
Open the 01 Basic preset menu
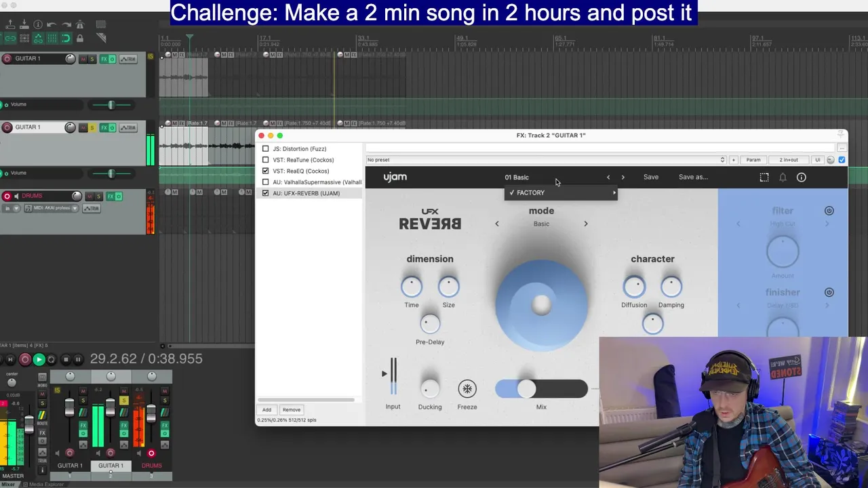(517, 177)
